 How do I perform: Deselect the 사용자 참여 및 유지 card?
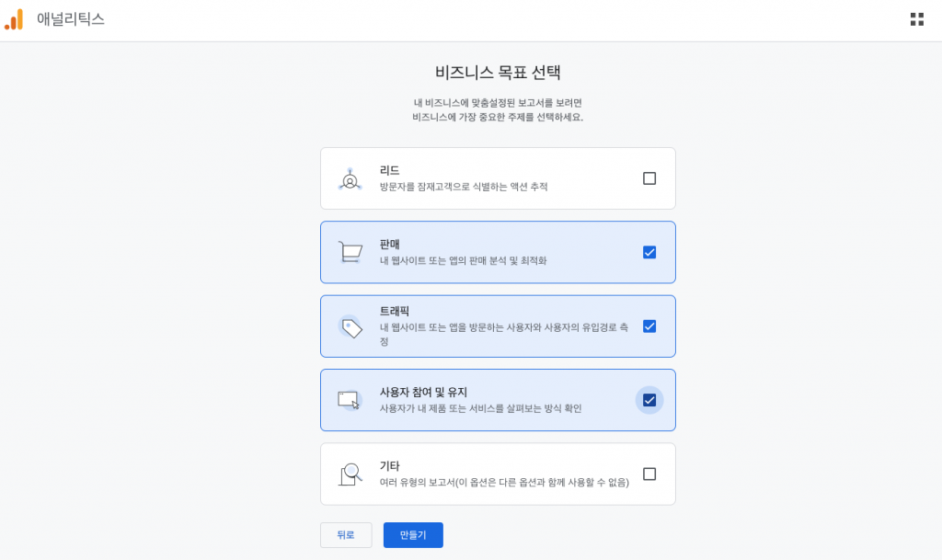point(497,399)
